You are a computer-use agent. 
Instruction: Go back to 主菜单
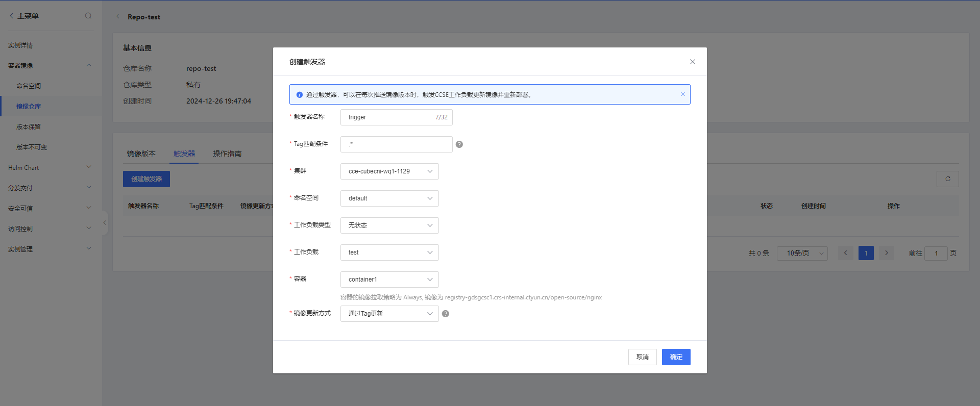point(24,16)
